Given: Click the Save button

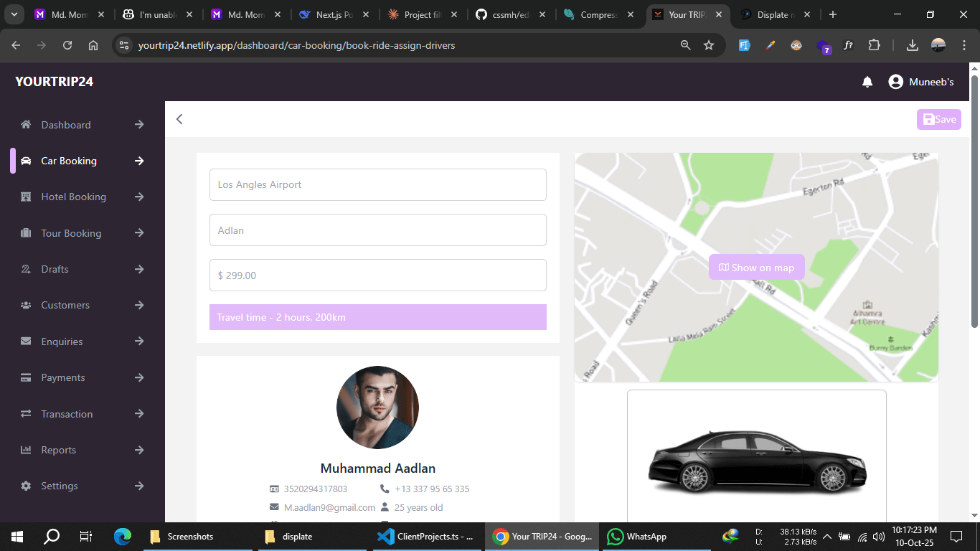Looking at the screenshot, I should [x=938, y=119].
